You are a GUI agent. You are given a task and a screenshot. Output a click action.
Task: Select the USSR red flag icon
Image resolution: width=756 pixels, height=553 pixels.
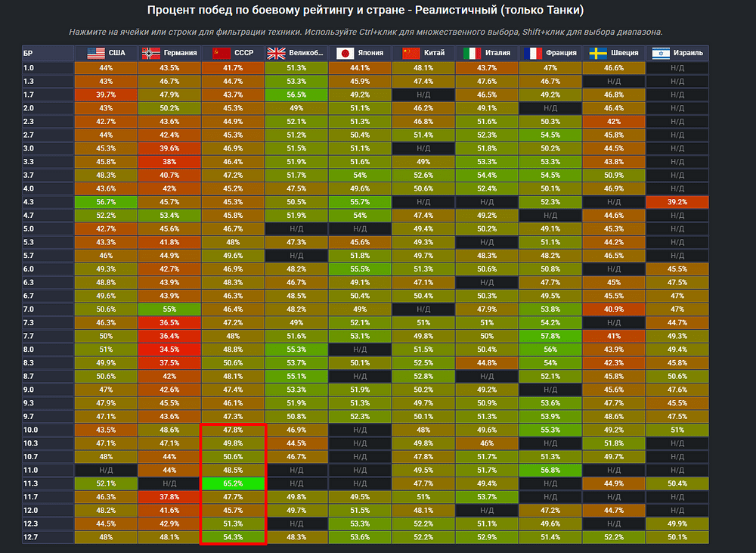[x=222, y=54]
